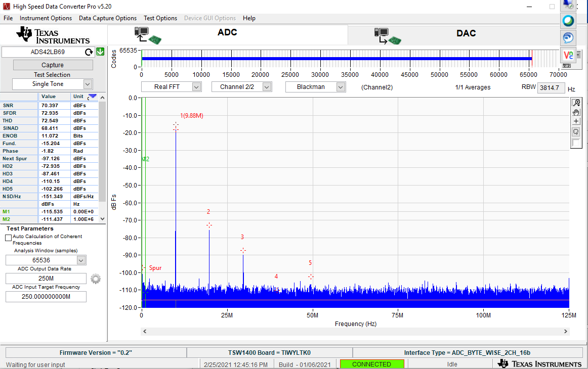Click the TSW1400 Board = TIWYLTK0 status field

point(270,352)
